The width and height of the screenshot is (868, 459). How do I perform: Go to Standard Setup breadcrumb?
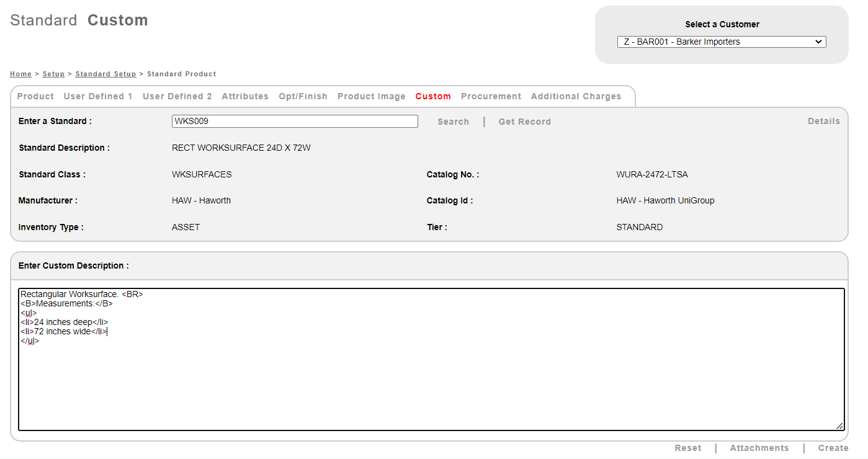pos(105,74)
